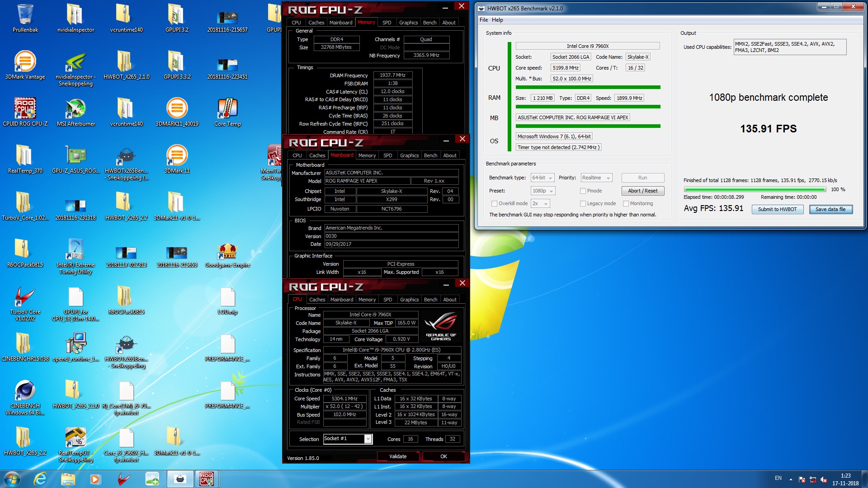
Task: Click Submit to HWBOT button
Action: tap(777, 209)
